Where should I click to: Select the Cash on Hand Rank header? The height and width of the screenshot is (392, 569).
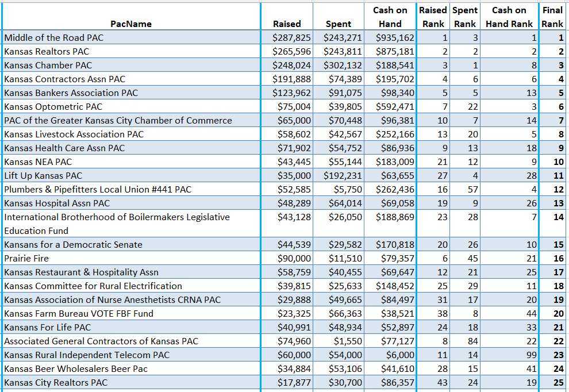(x=509, y=17)
